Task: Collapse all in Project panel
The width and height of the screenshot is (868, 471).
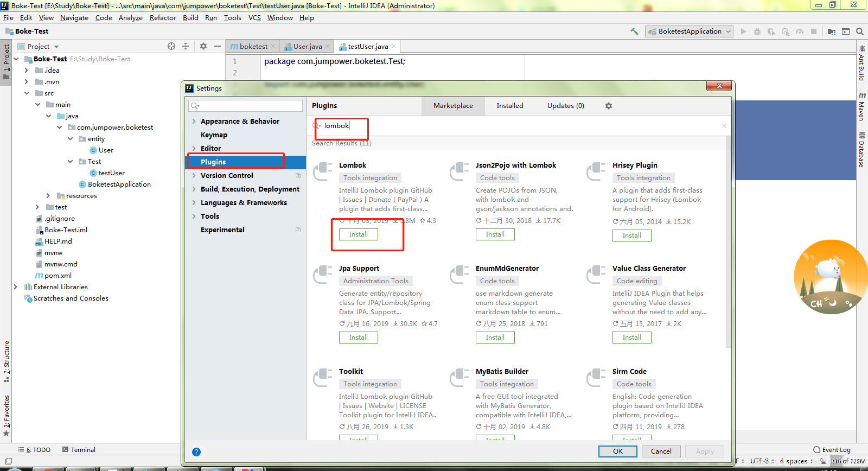Action: coord(186,46)
